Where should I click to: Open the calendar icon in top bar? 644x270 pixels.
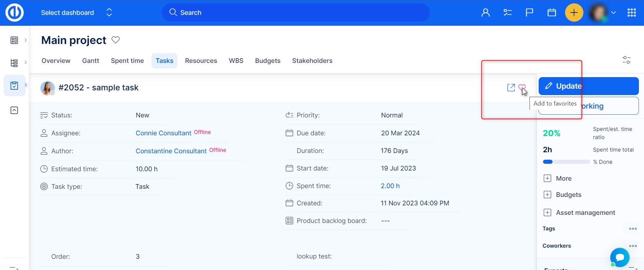[x=552, y=13]
